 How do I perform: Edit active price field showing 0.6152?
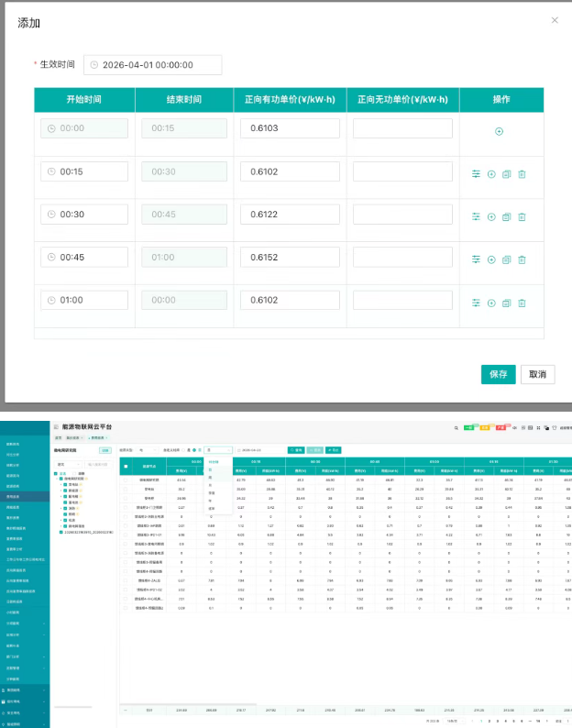coord(290,258)
